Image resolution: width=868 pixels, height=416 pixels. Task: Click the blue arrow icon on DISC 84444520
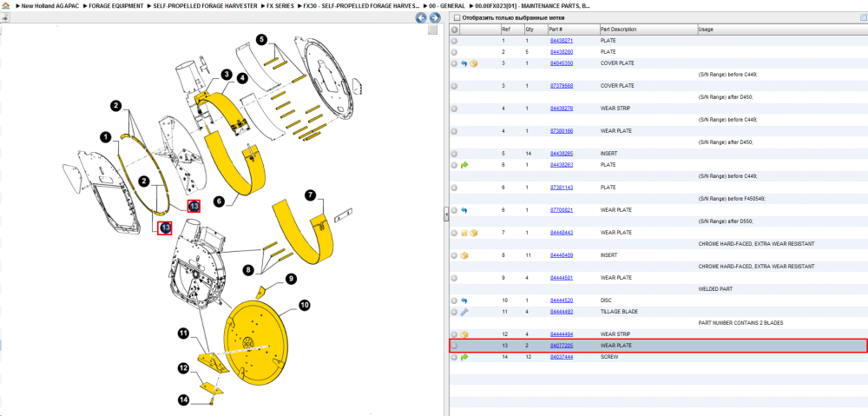[464, 300]
